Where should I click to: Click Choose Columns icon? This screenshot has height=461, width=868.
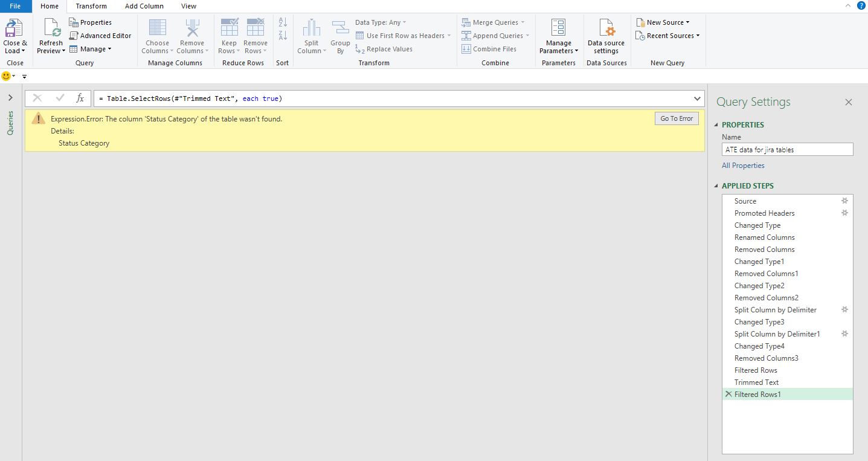[157, 28]
